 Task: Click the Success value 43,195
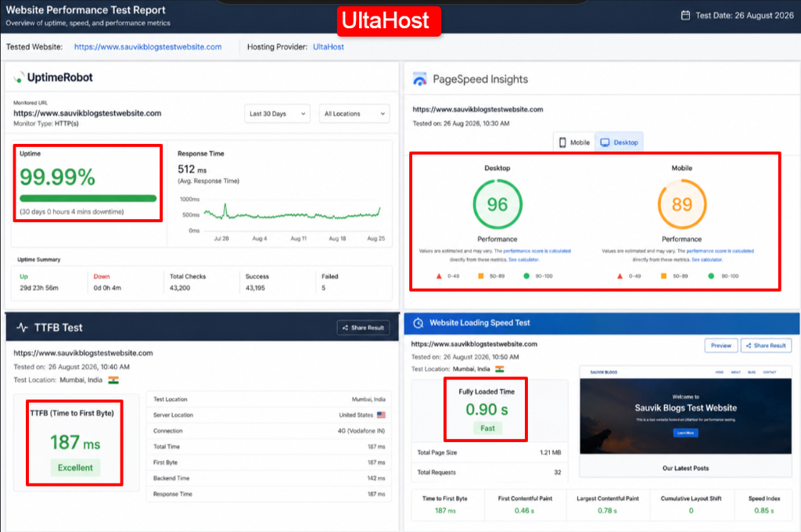point(255,288)
